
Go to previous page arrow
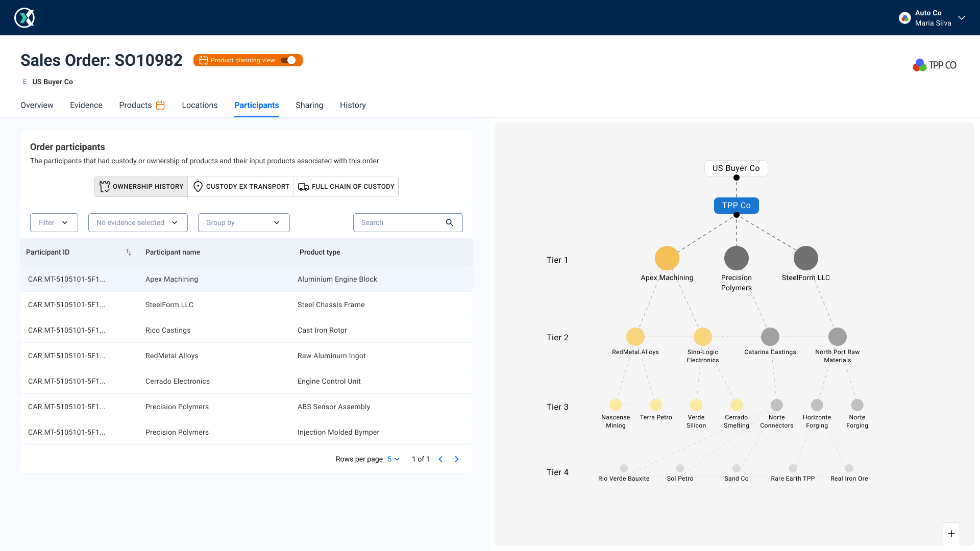point(441,459)
